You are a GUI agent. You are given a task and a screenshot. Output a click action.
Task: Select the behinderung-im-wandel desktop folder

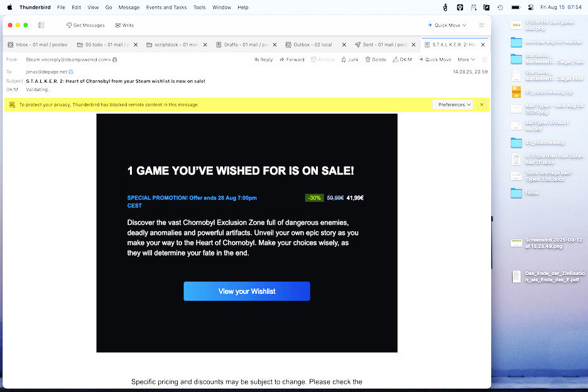point(546,41)
